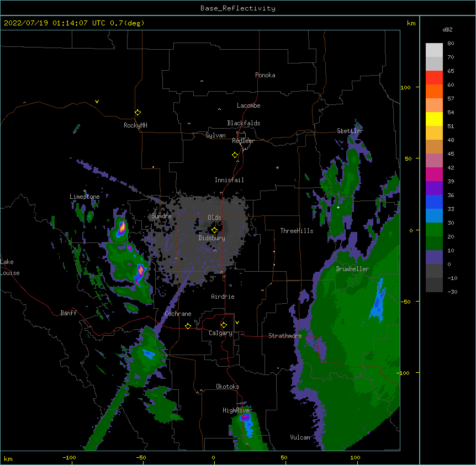Pick the purple swatch between 39 and 36
The image size is (476, 465).
click(434, 188)
